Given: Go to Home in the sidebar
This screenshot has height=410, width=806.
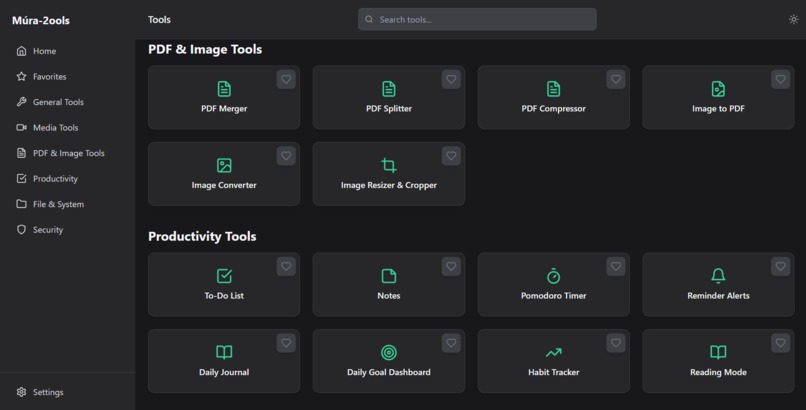Looking at the screenshot, I should (67, 51).
